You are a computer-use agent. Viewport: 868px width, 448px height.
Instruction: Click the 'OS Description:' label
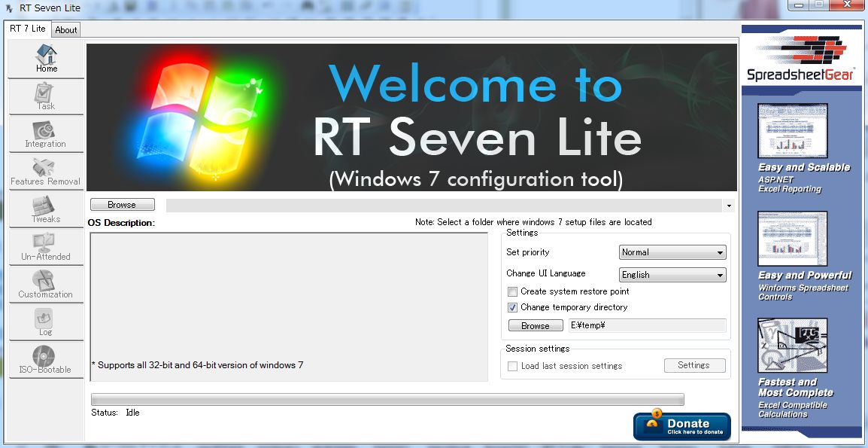coord(121,223)
